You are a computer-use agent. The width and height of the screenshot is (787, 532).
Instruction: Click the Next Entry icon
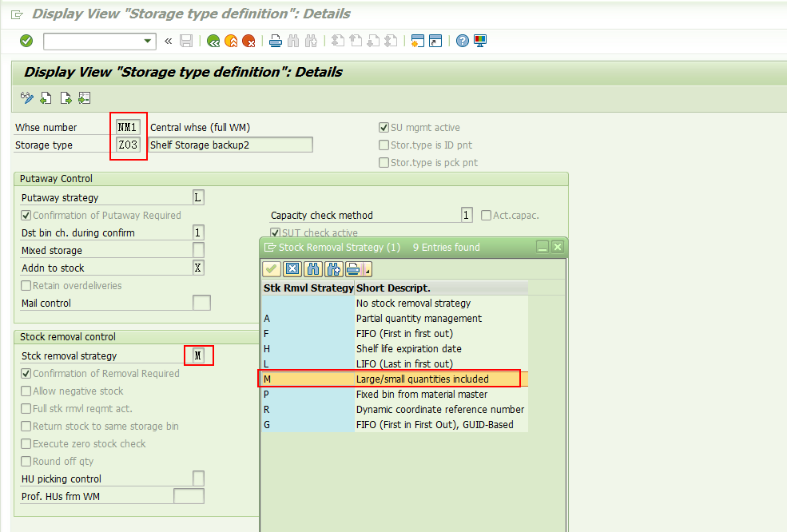[66, 98]
